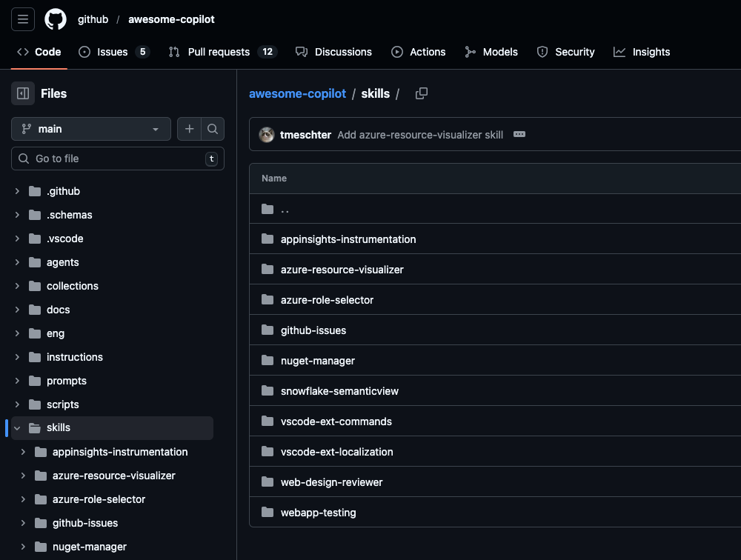
Task: Open the Issues tab
Action: 113,52
